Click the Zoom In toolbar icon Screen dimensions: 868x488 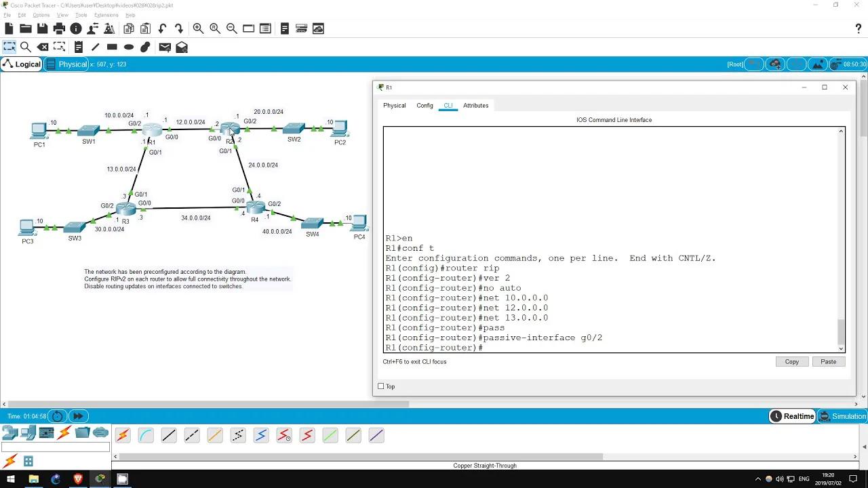click(198, 28)
